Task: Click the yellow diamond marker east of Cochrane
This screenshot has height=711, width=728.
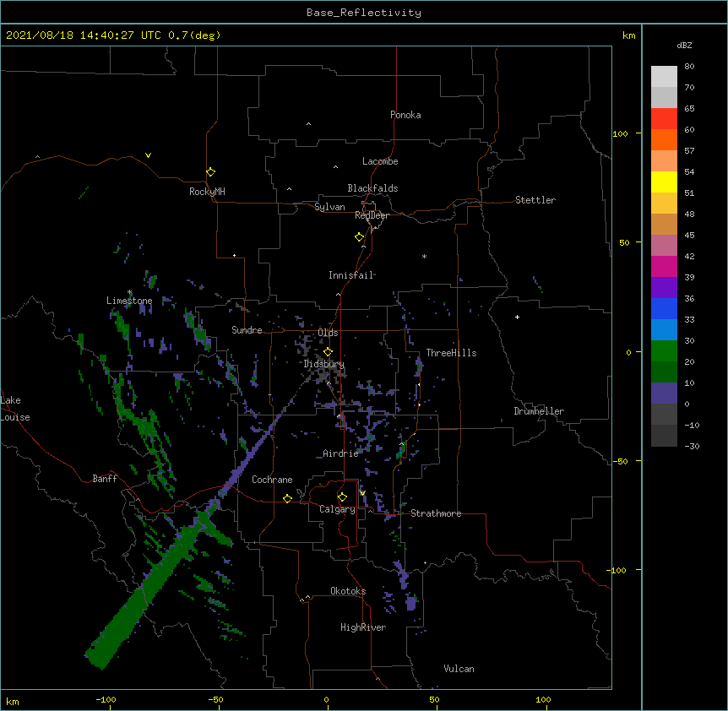Action: (x=287, y=498)
